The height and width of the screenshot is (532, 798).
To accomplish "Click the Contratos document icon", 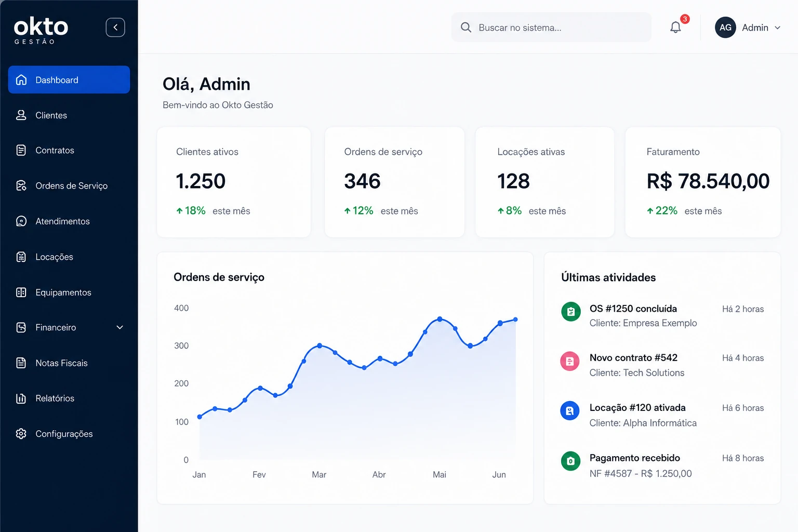I will pyautogui.click(x=21, y=150).
